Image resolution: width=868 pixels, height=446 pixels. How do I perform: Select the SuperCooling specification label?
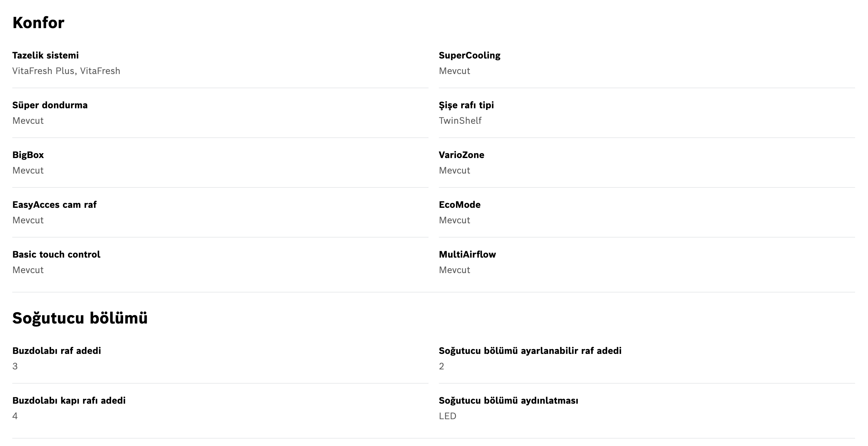click(469, 56)
